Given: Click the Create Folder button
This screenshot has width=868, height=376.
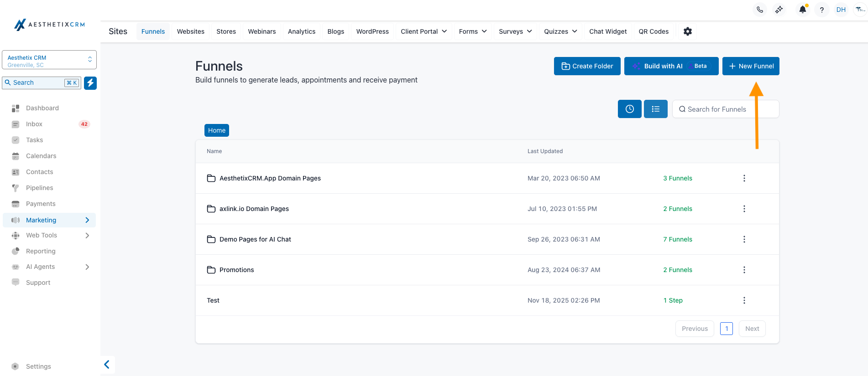Looking at the screenshot, I should click(x=587, y=66).
